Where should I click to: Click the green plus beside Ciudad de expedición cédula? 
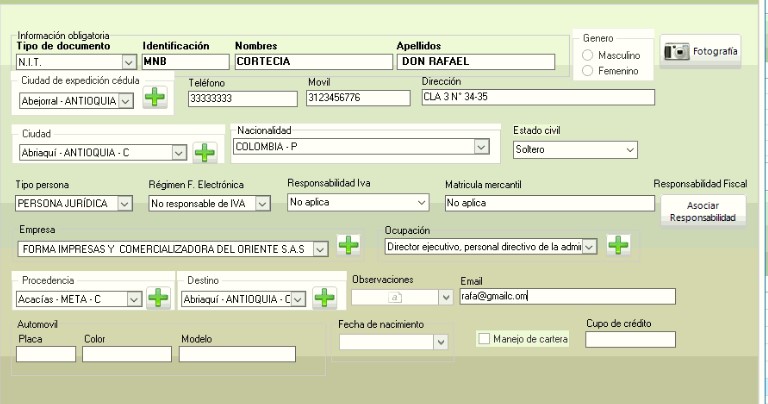[x=154, y=98]
